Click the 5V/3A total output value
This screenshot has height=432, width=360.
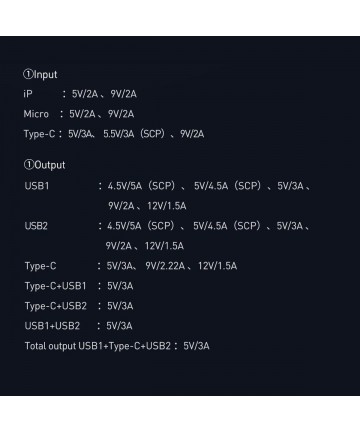pos(196,346)
